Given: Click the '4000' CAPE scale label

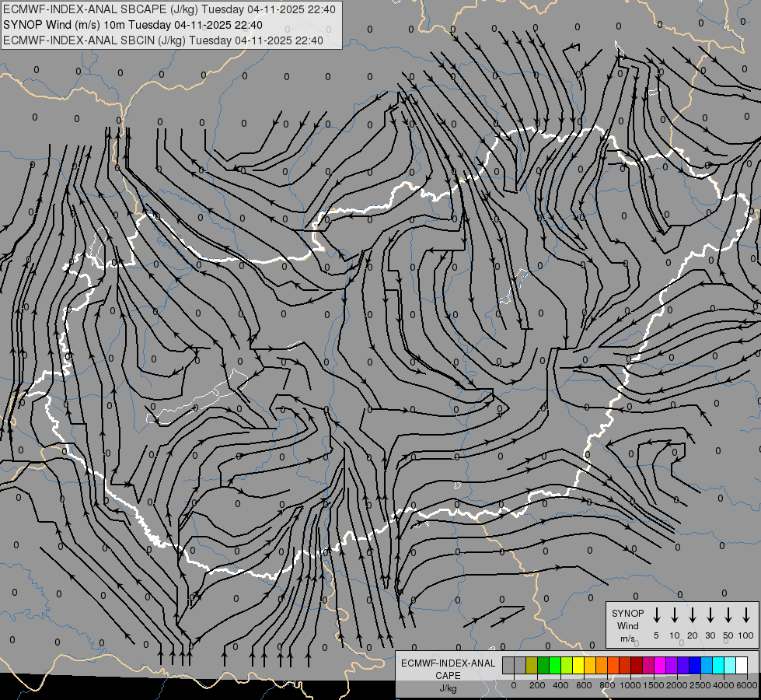Looking at the screenshot, I should coord(724,685).
